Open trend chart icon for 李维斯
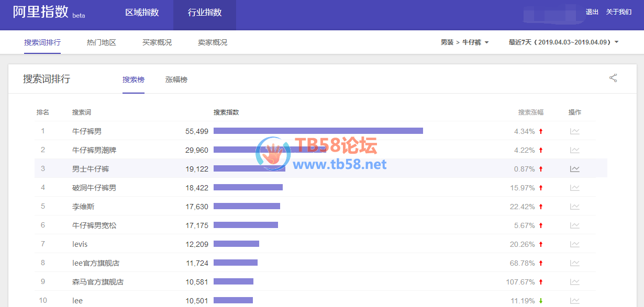644x307 pixels. [574, 207]
